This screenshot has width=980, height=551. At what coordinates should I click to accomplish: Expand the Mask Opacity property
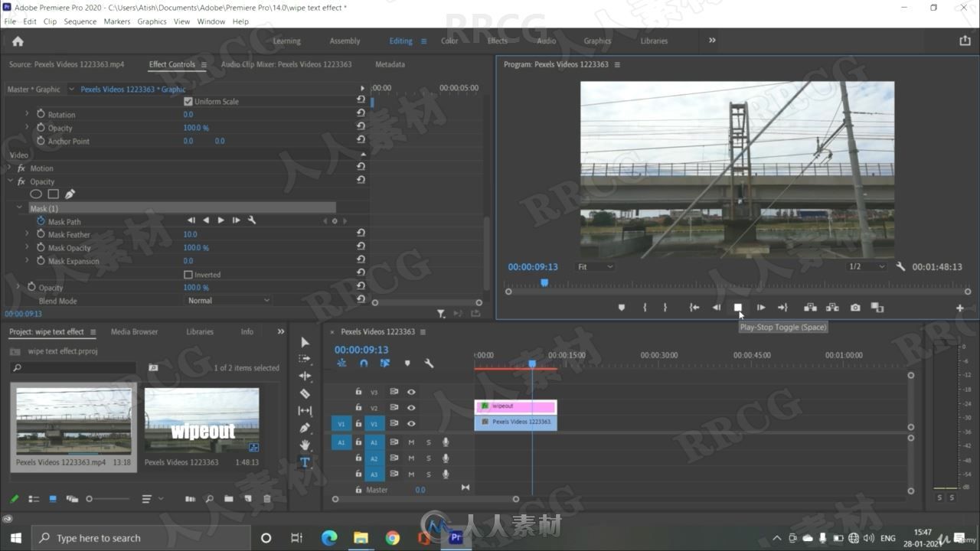pos(28,247)
